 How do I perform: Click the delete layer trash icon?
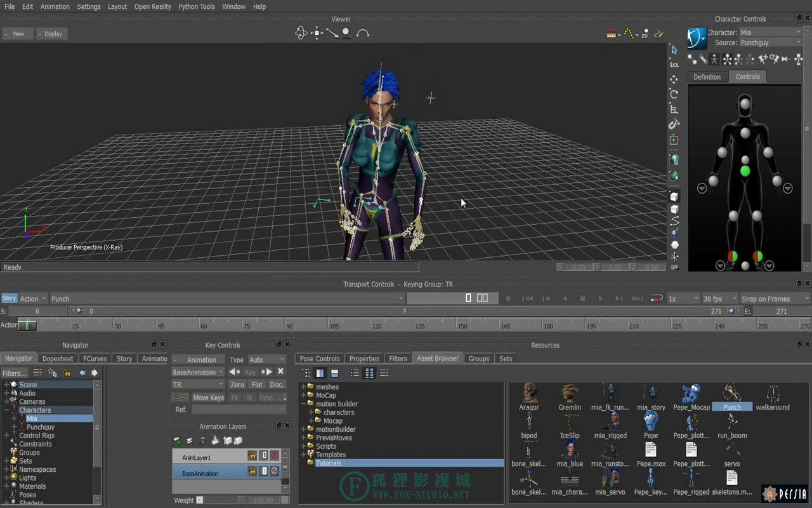(202, 440)
